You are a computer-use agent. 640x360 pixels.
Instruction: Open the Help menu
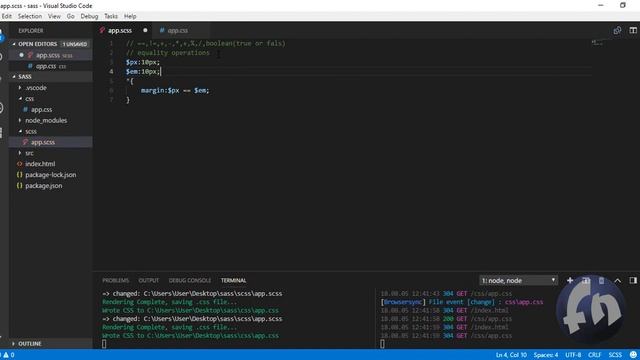click(x=130, y=16)
